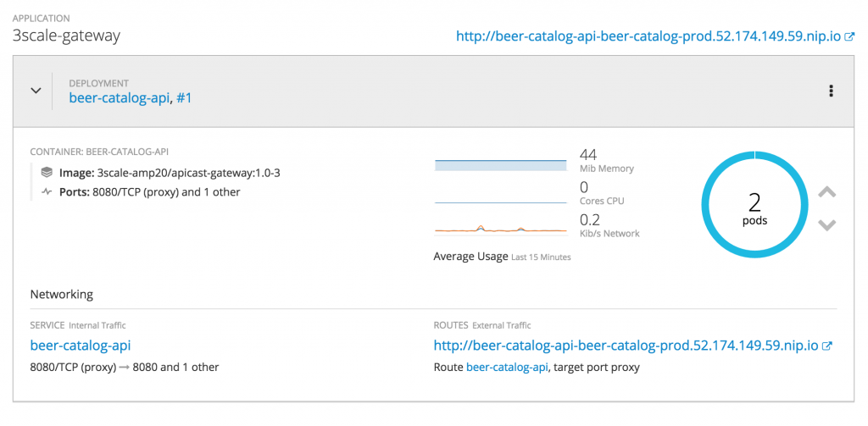Click the image layers icon next to Image
The height and width of the screenshot is (426, 868).
click(47, 173)
